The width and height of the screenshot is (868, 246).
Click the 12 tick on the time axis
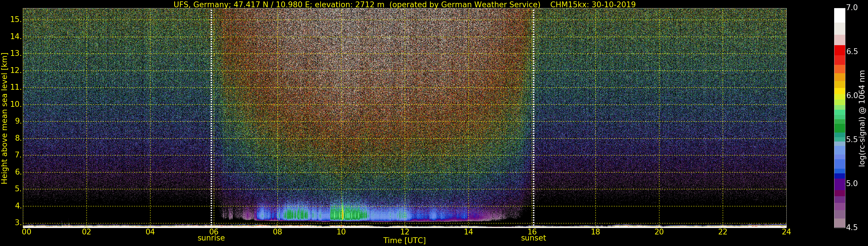(405, 232)
